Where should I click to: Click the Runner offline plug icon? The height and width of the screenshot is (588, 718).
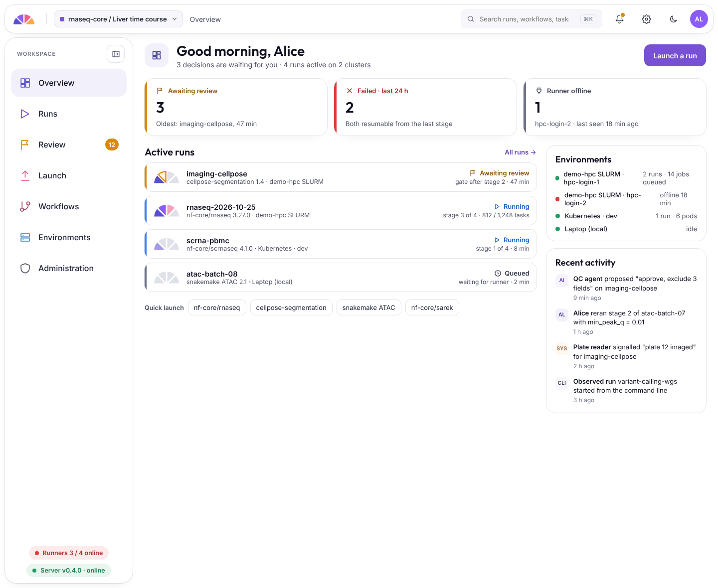click(x=538, y=91)
